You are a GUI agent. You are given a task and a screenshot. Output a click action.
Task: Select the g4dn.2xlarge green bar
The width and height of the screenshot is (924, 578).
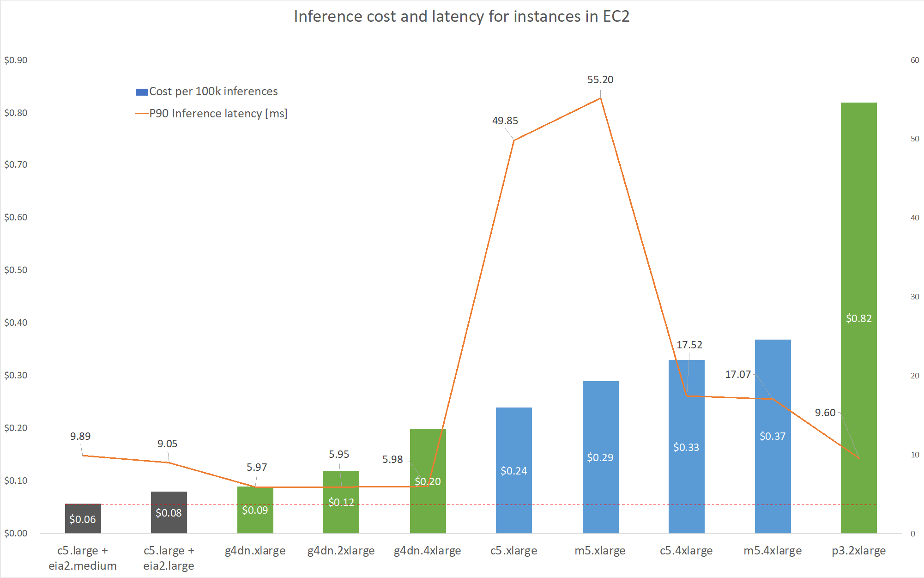[x=341, y=522]
